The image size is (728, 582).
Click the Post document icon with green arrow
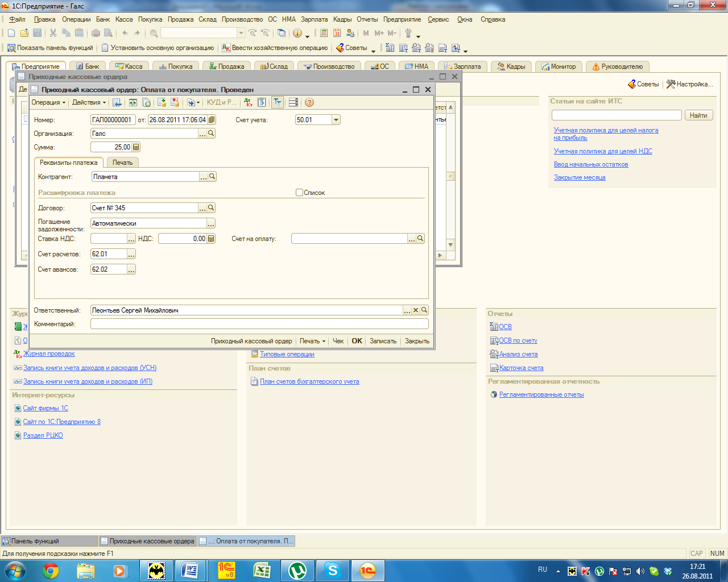pyautogui.click(x=162, y=102)
